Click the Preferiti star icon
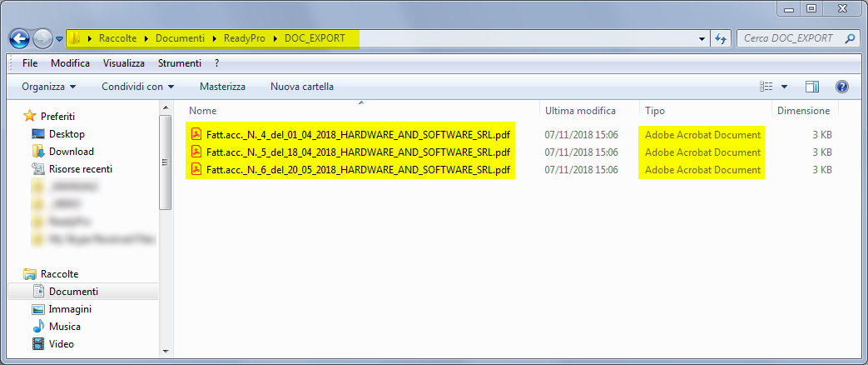This screenshot has width=868, height=365. coord(29,116)
